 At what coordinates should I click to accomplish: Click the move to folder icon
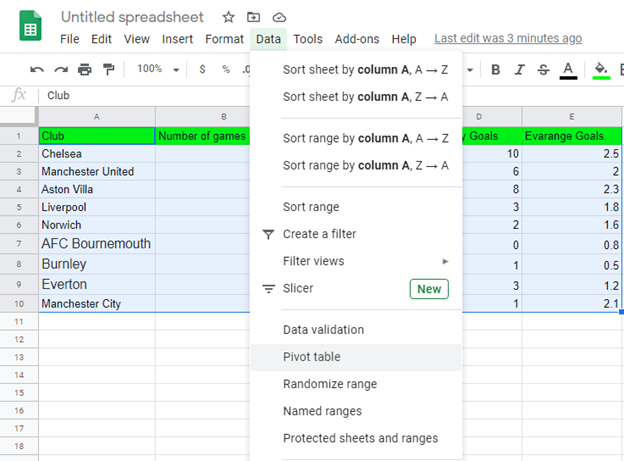(x=254, y=17)
